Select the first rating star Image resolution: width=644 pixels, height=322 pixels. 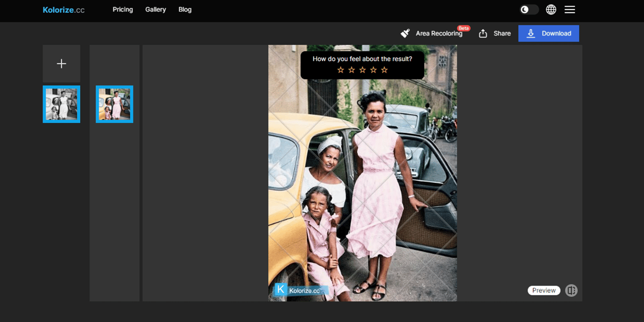pyautogui.click(x=340, y=69)
